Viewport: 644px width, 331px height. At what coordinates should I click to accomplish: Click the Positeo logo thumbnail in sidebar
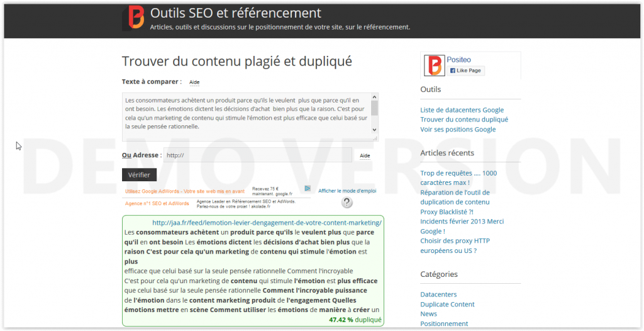(433, 65)
